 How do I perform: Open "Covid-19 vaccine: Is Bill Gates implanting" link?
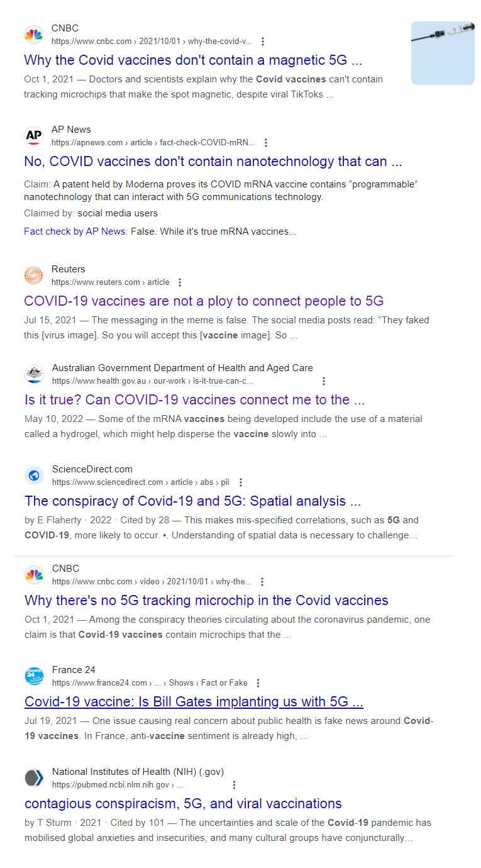tap(194, 702)
